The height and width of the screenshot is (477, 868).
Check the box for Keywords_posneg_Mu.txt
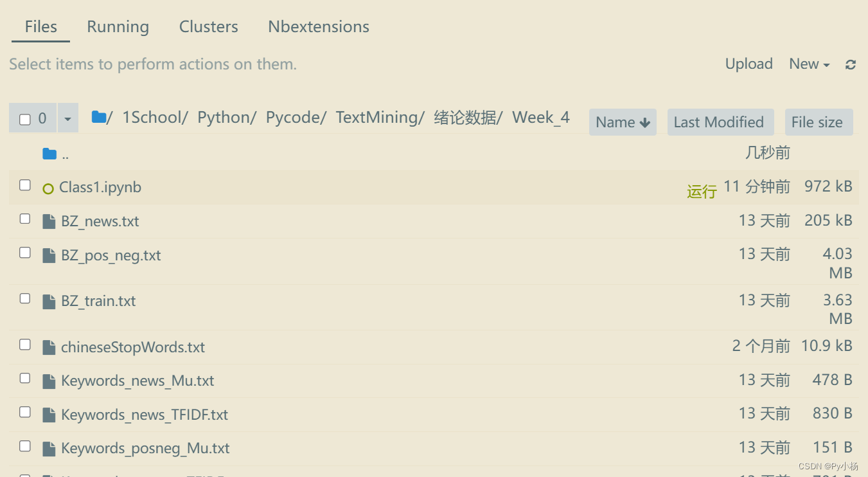tap(25, 446)
